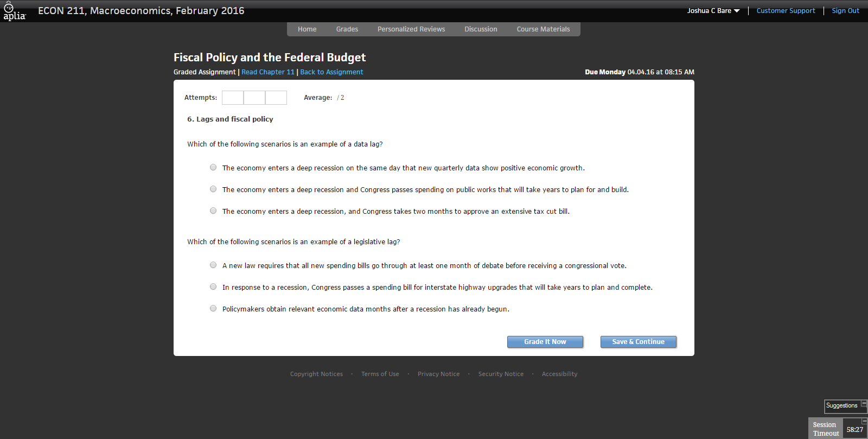Open the Joshua C Bare account dropdown arrow
This screenshot has width=868, height=439.
[x=737, y=11]
